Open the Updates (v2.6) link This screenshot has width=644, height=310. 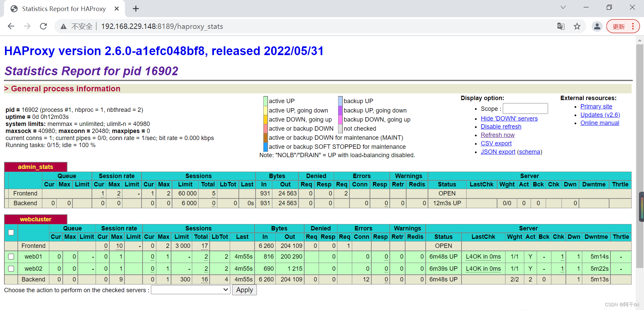[600, 115]
